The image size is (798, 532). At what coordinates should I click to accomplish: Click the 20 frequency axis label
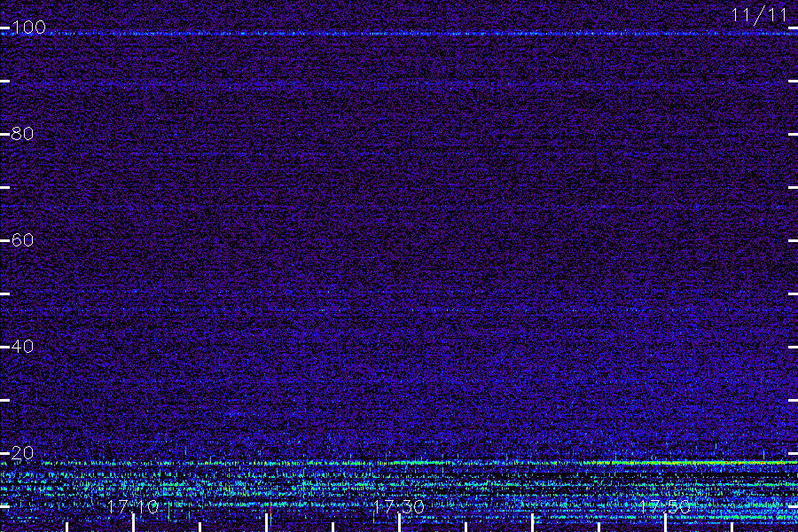coord(22,453)
